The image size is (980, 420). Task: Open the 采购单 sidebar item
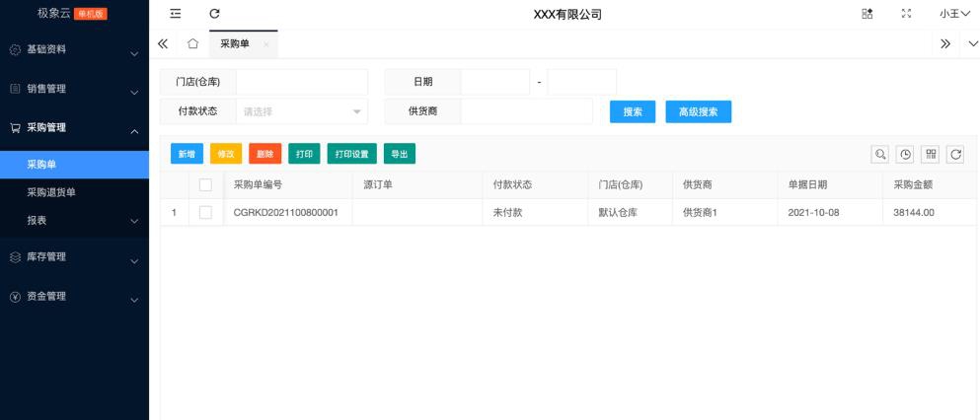(74, 165)
